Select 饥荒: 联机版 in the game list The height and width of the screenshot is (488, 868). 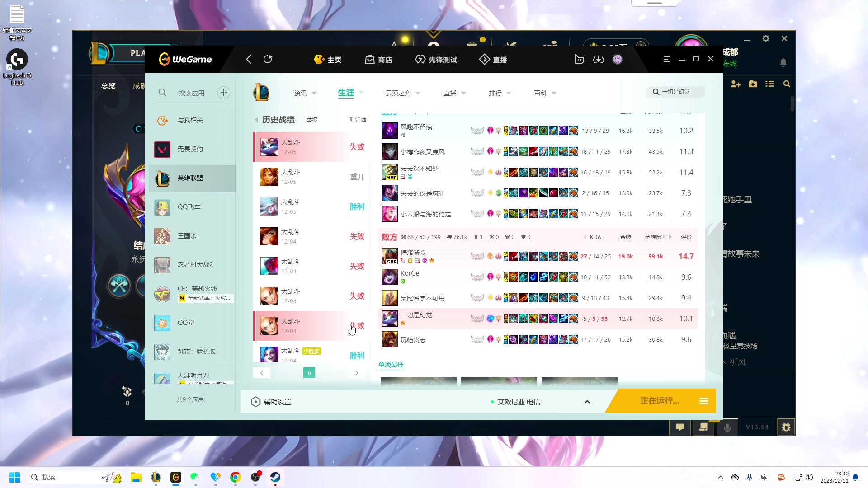click(x=192, y=352)
